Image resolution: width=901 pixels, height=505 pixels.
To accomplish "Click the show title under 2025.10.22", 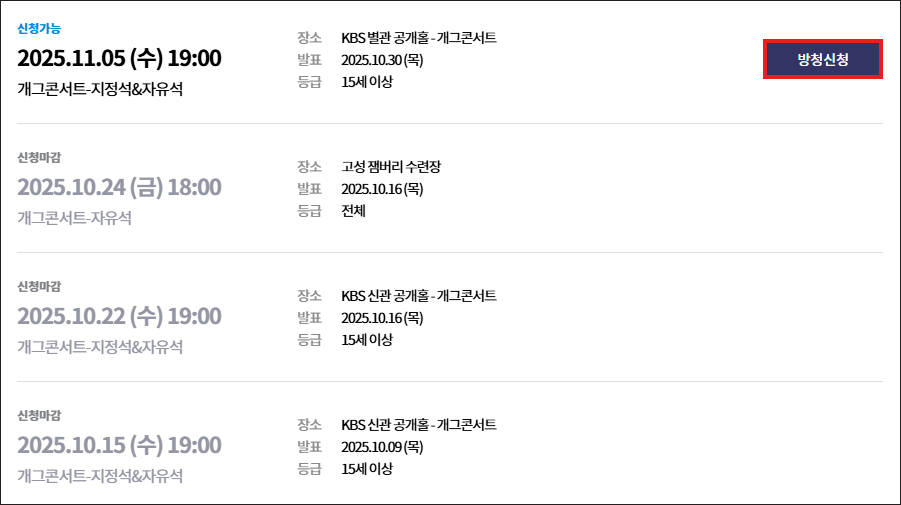I will click(100, 347).
